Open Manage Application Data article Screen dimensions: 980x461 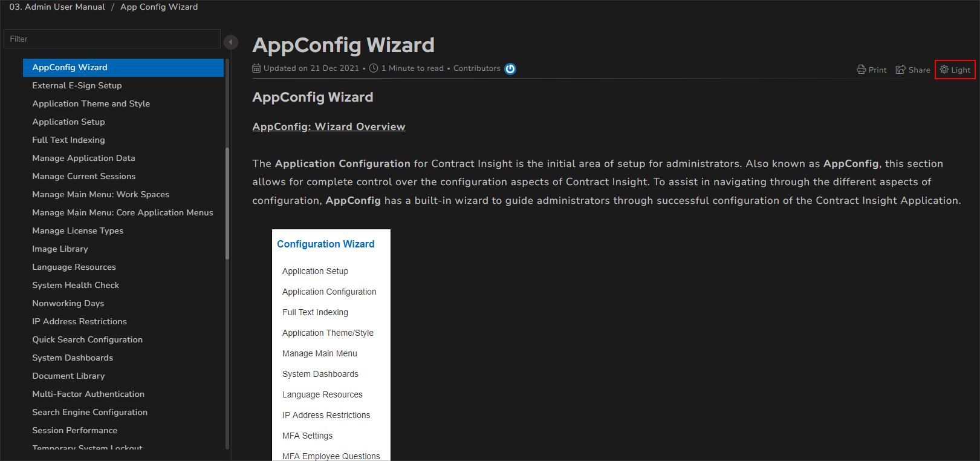click(83, 158)
